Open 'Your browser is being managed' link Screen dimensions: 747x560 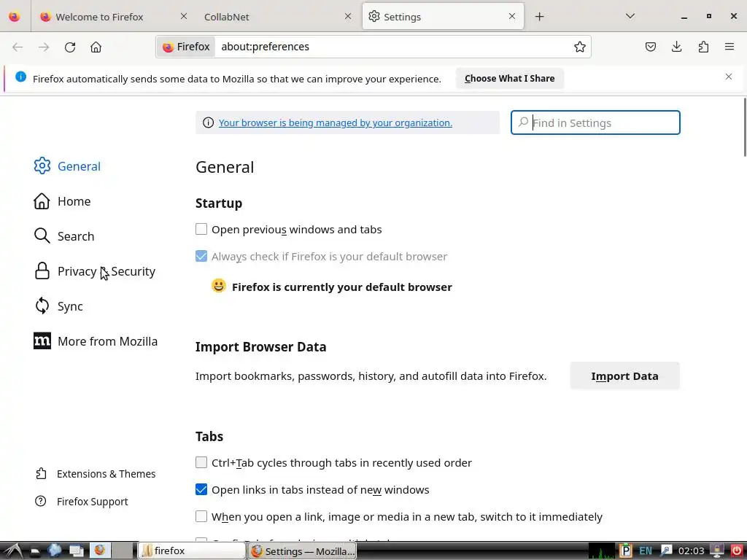336,122
